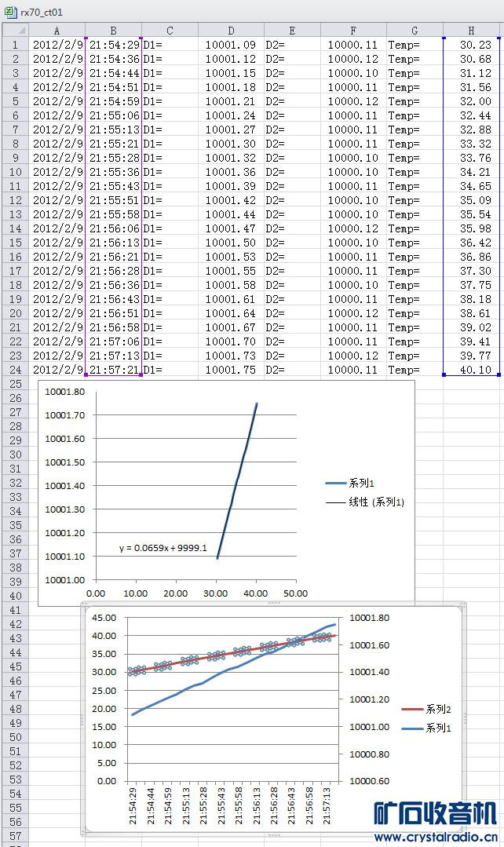Click temperature cell 38.61

click(x=471, y=313)
